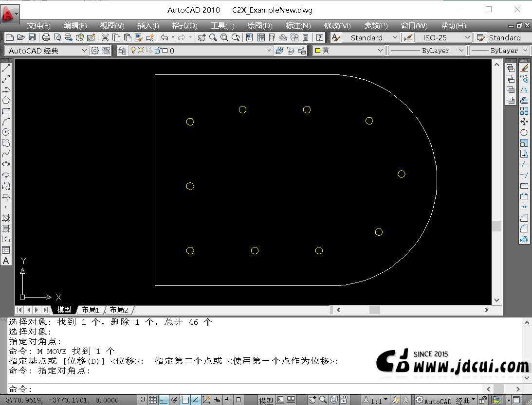
Task: Open the 修改(M) menu
Action: point(337,26)
